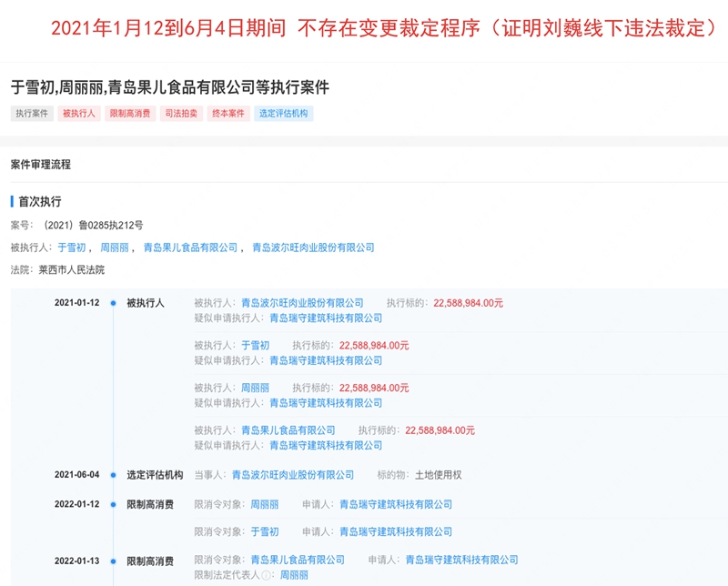Click the 被执行人 stage label at 2021-01-12
Image resolution: width=728 pixels, height=586 pixels.
coord(146,303)
